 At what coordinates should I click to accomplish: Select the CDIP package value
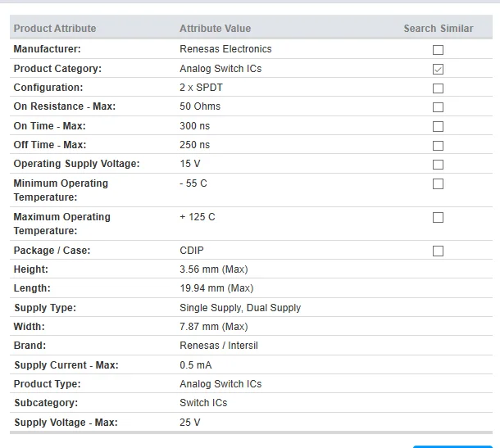tap(192, 251)
